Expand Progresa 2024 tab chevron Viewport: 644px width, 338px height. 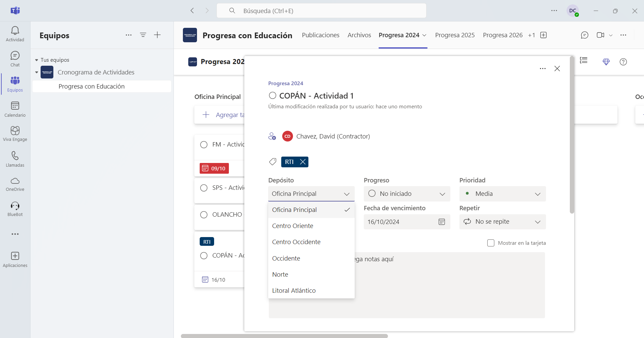tap(425, 35)
